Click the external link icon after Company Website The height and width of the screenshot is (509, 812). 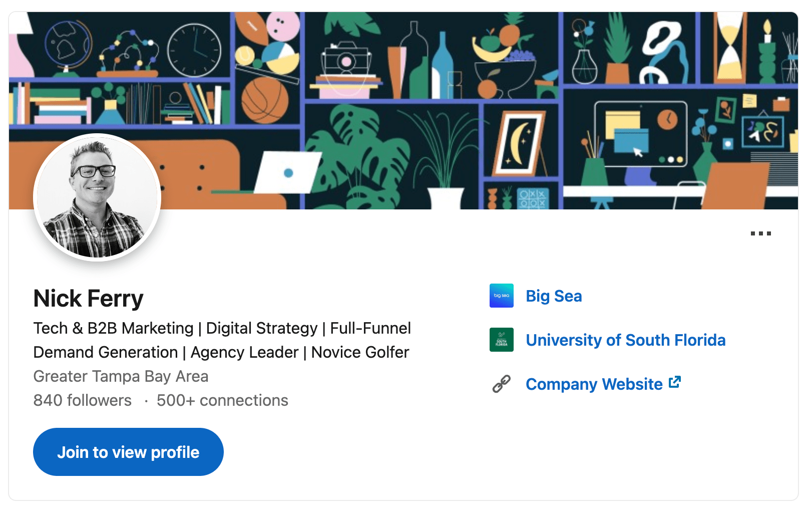[x=676, y=382]
